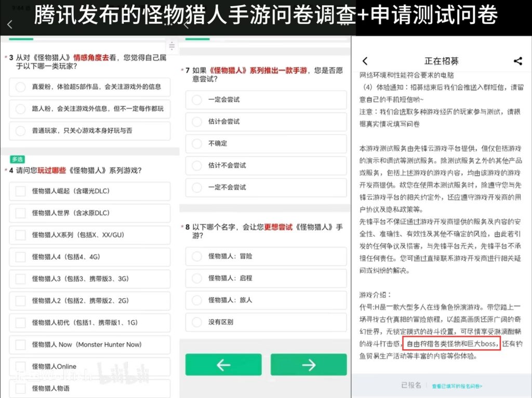The width and height of the screenshot is (532, 398).
Task: Click the 游戏介绍： heading
Action: [x=376, y=295]
